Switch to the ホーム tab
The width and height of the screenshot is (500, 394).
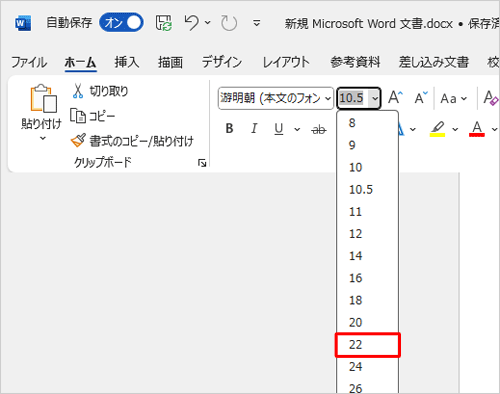pyautogui.click(x=80, y=62)
